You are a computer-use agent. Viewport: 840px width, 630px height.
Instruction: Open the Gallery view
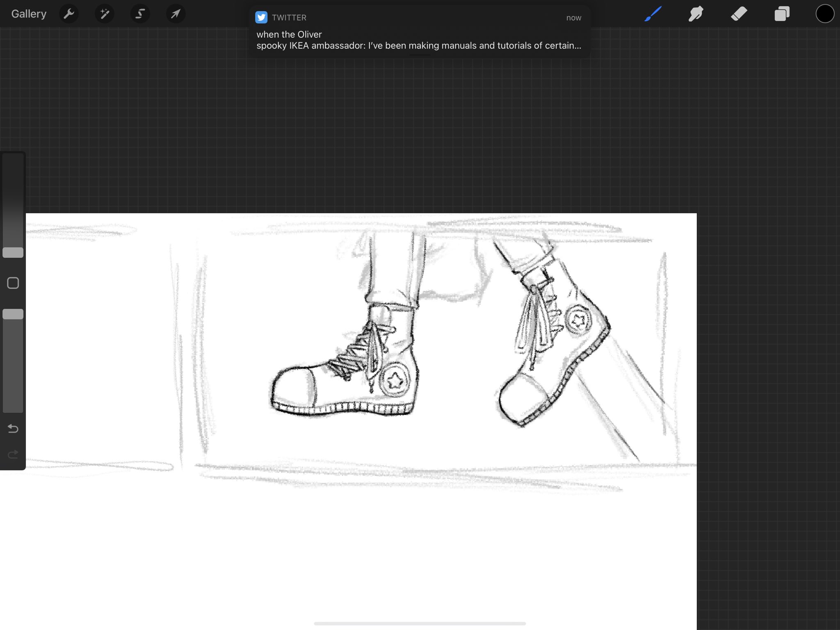coord(29,14)
